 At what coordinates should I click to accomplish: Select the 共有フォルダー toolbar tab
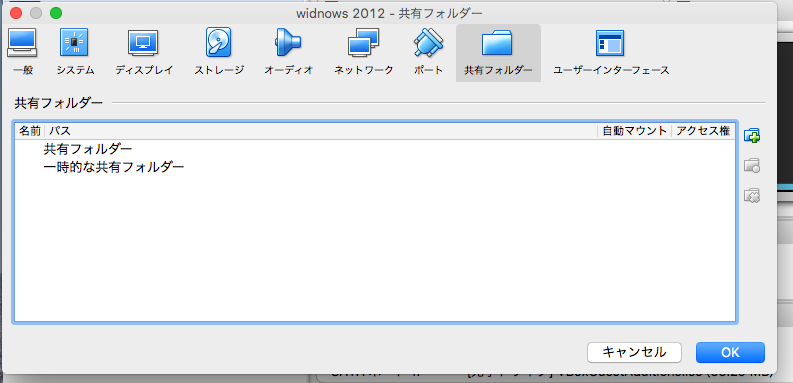click(498, 53)
